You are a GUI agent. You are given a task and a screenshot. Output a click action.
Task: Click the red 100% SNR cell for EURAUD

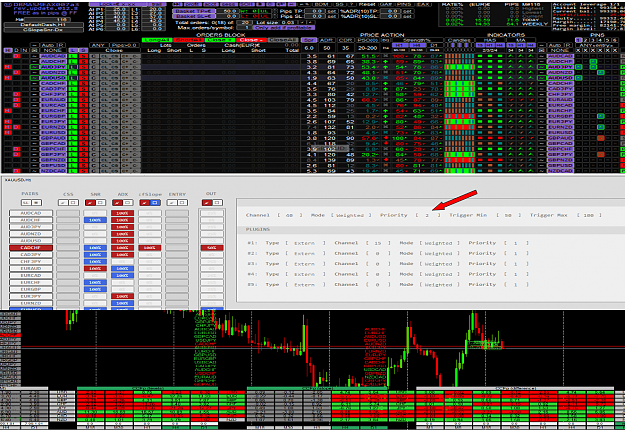point(95,269)
